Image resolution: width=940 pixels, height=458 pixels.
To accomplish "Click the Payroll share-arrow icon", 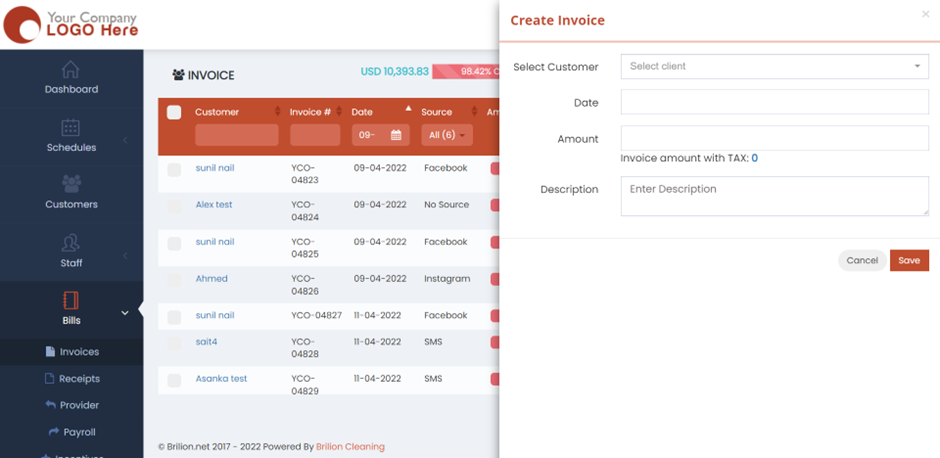I will pyautogui.click(x=54, y=432).
